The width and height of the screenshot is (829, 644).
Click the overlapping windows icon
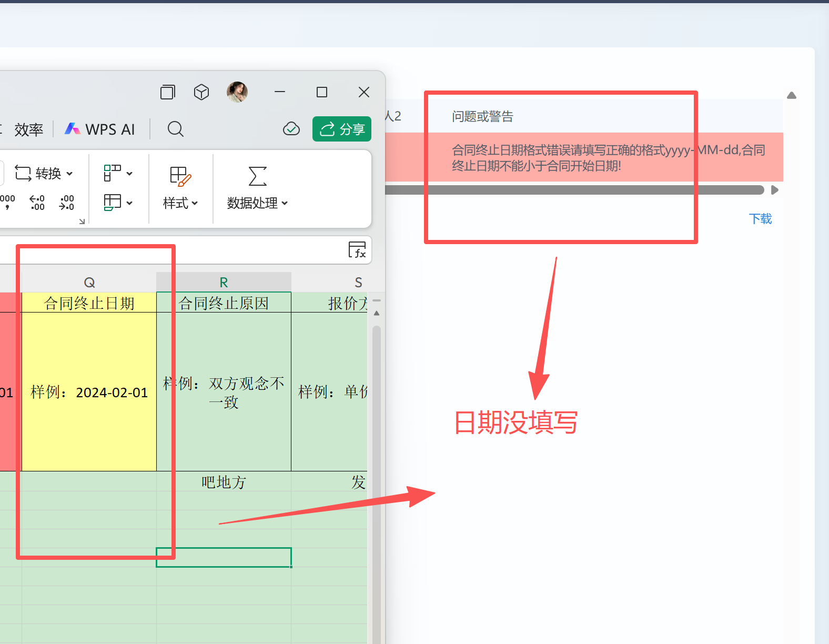pos(168,92)
